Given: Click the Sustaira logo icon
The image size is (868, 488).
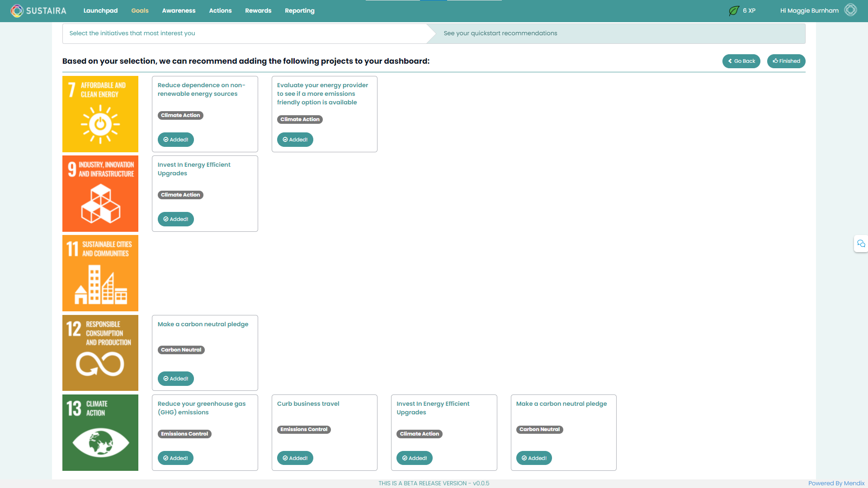Looking at the screenshot, I should point(17,10).
